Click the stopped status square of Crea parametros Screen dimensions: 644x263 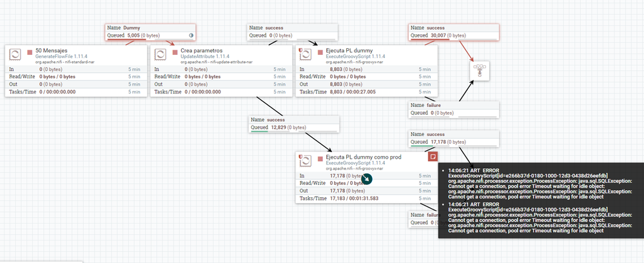click(x=175, y=52)
